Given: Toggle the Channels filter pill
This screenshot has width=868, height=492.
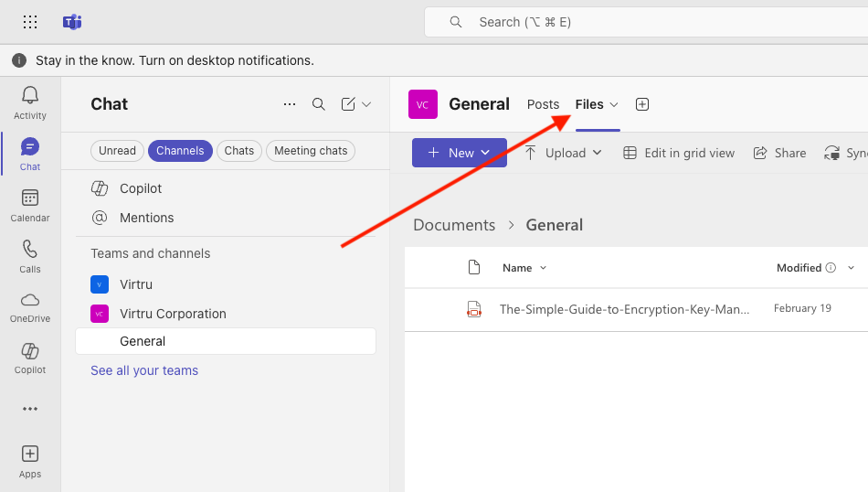Looking at the screenshot, I should tap(180, 151).
